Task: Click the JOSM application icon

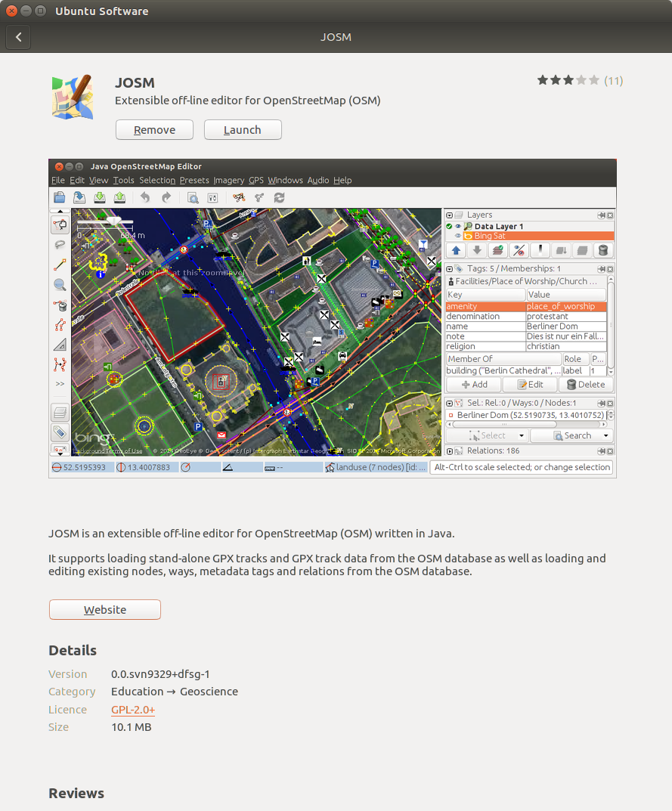Action: [73, 97]
